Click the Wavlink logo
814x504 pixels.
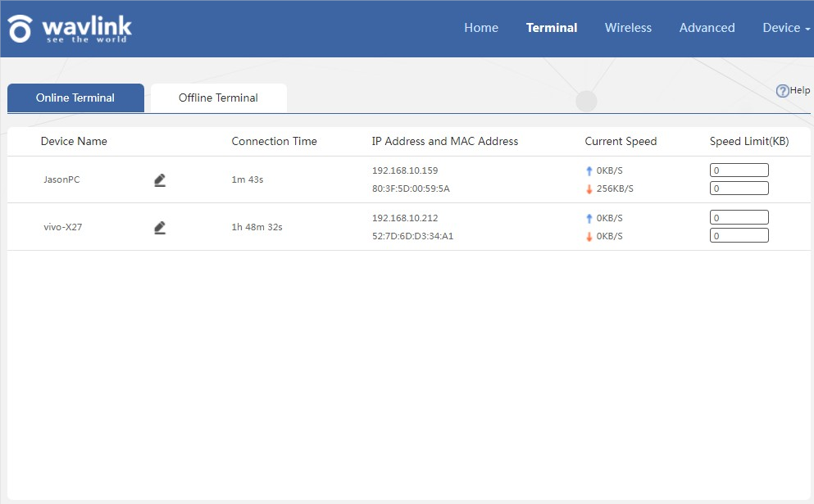point(70,29)
